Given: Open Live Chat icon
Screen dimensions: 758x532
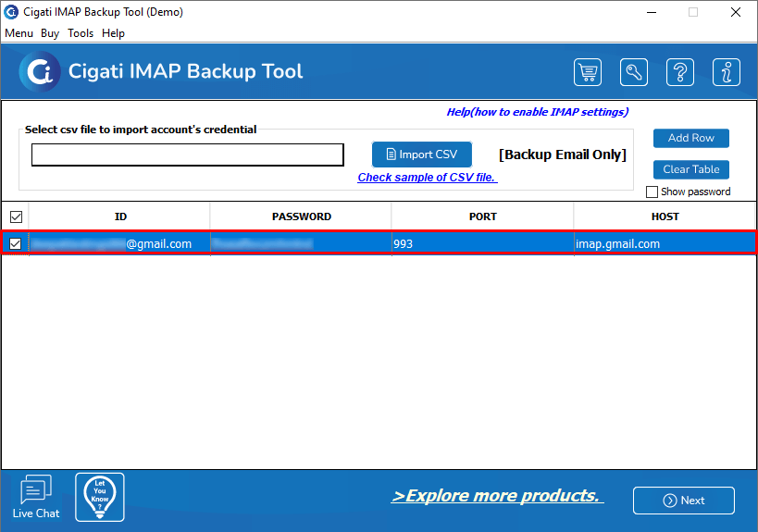Looking at the screenshot, I should click(36, 497).
